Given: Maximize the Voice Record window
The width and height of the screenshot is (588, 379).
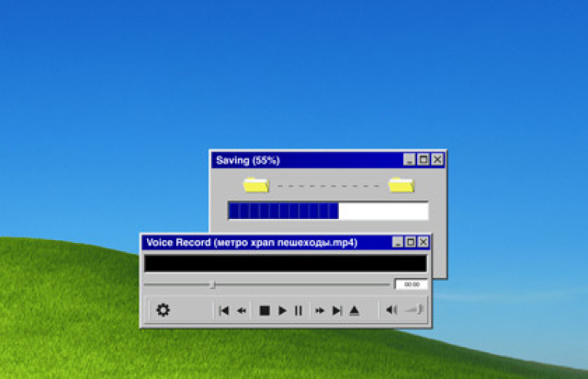Looking at the screenshot, I should coord(411,242).
